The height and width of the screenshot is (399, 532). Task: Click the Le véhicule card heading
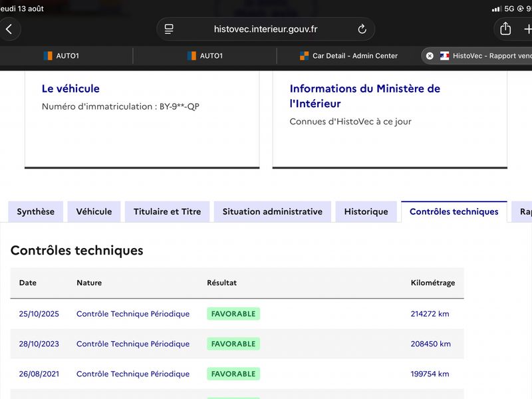point(70,89)
